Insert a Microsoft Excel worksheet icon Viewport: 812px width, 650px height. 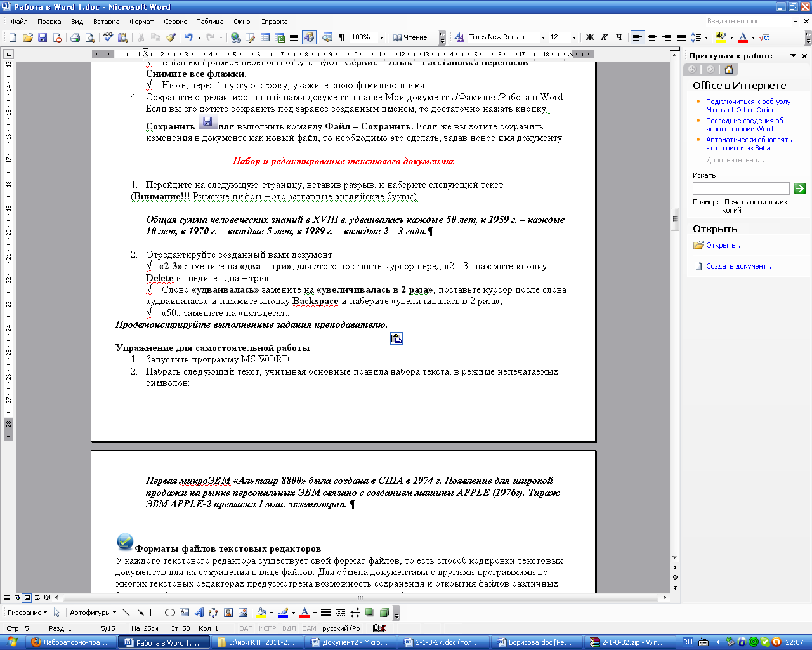[x=280, y=37]
